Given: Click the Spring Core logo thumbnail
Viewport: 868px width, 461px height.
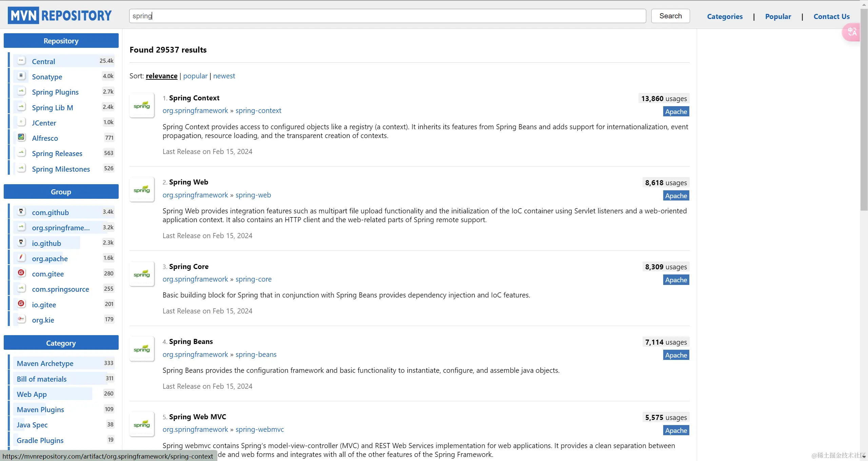Looking at the screenshot, I should (142, 274).
